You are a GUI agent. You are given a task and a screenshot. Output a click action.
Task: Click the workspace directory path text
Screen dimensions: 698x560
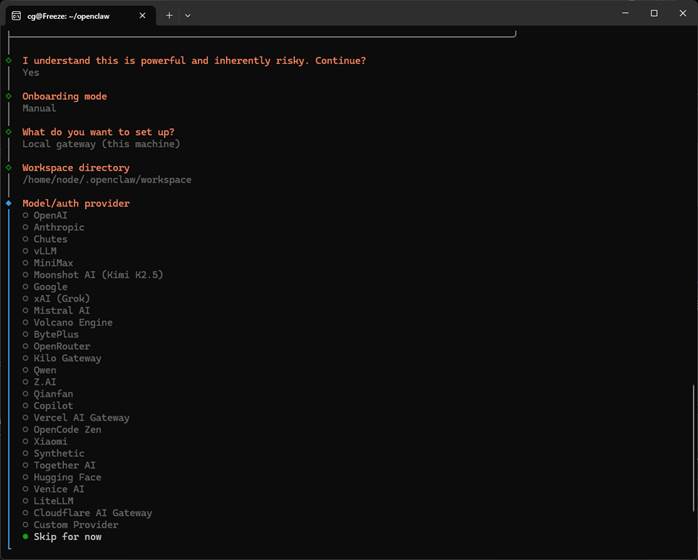(106, 180)
